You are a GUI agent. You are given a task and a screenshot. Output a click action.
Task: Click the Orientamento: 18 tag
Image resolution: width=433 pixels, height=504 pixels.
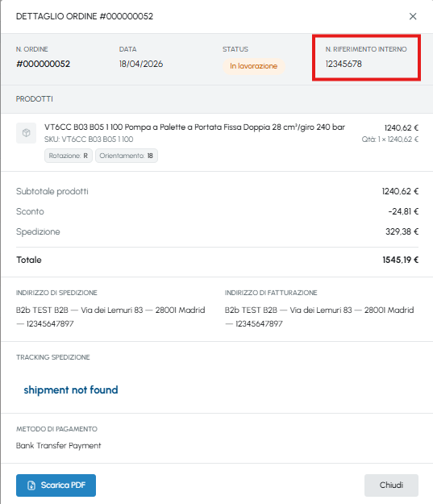(x=127, y=156)
